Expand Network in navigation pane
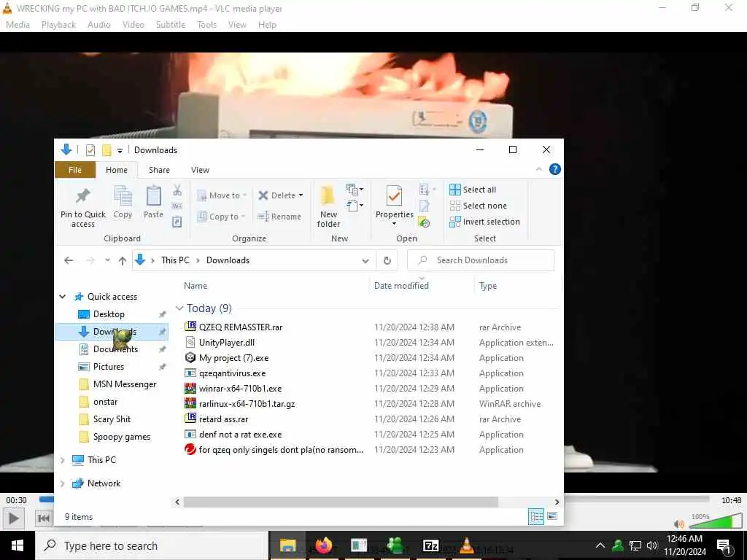747x560 pixels. pos(63,483)
